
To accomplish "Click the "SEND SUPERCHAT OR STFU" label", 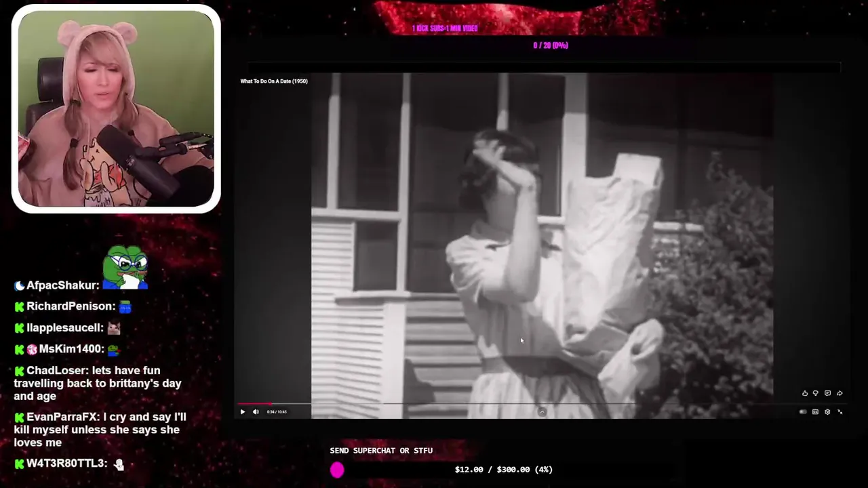I will point(381,450).
